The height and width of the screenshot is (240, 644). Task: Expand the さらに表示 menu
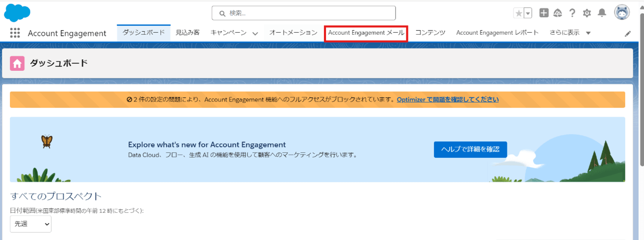[x=570, y=33]
